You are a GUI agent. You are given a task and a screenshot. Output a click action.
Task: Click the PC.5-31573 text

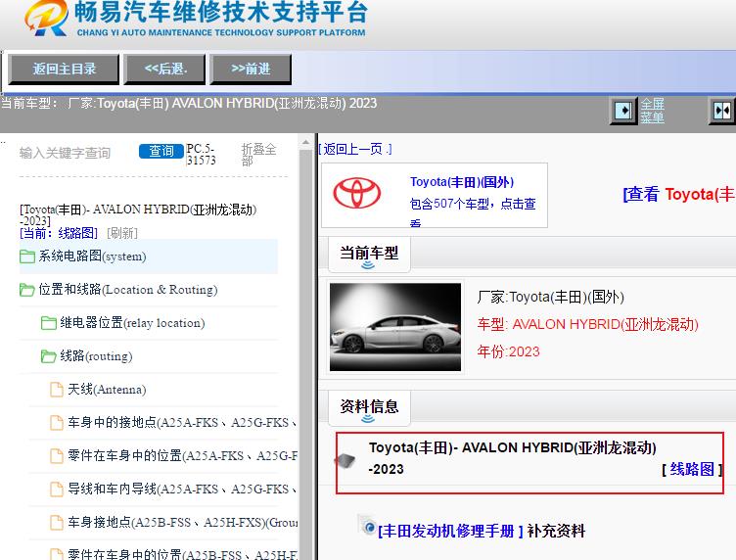coord(201,155)
